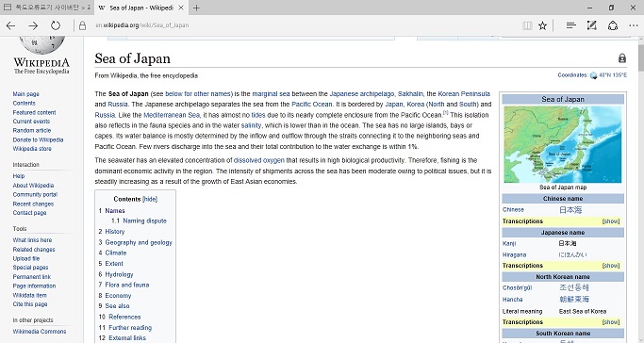Add page to favorites star icon
Screen dimensions: 644x343
coord(542,25)
